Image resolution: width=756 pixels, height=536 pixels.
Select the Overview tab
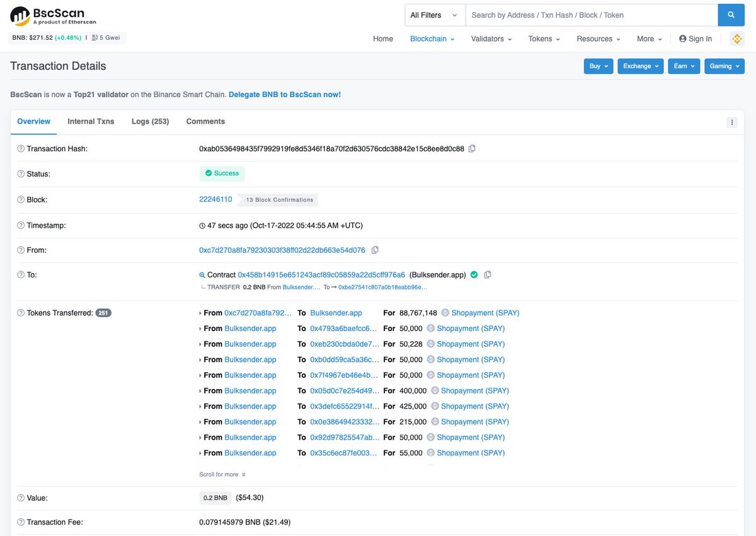click(34, 122)
